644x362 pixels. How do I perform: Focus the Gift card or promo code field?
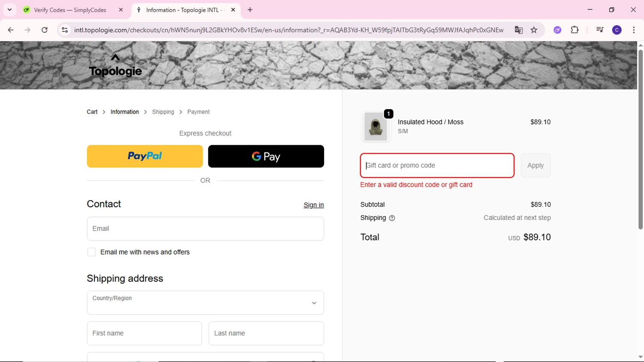point(437,165)
